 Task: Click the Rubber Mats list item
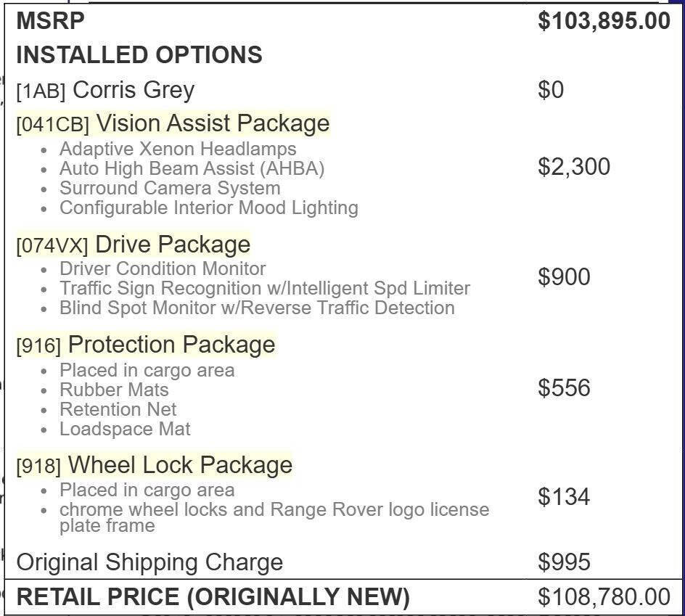click(x=114, y=390)
